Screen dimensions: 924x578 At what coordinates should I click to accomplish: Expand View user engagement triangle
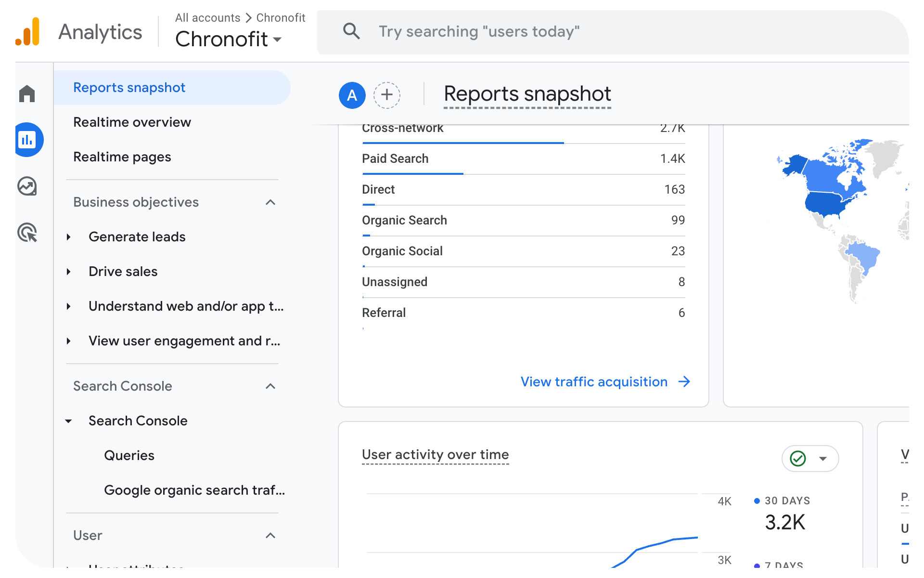point(69,341)
